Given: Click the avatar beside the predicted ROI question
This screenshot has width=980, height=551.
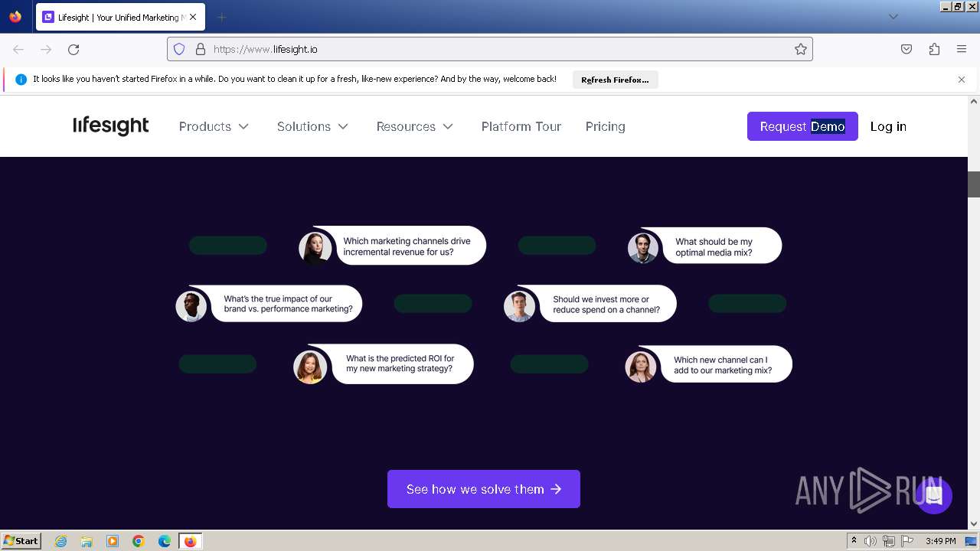Looking at the screenshot, I should (x=310, y=367).
